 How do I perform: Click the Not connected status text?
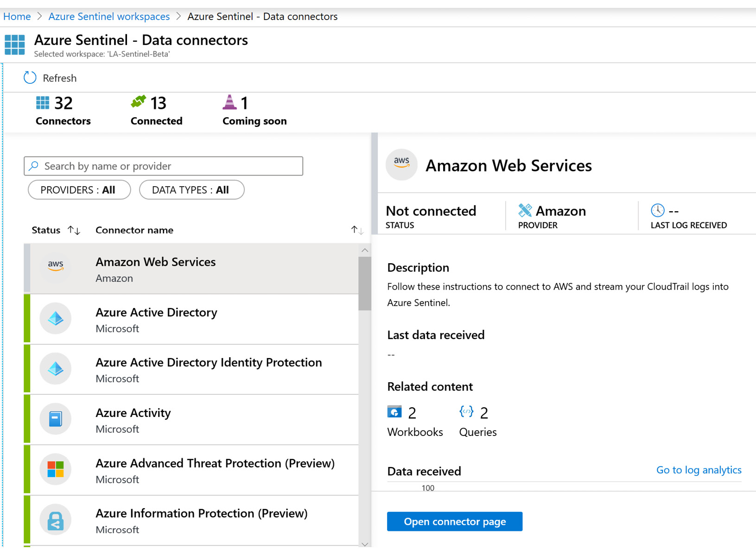coord(431,211)
